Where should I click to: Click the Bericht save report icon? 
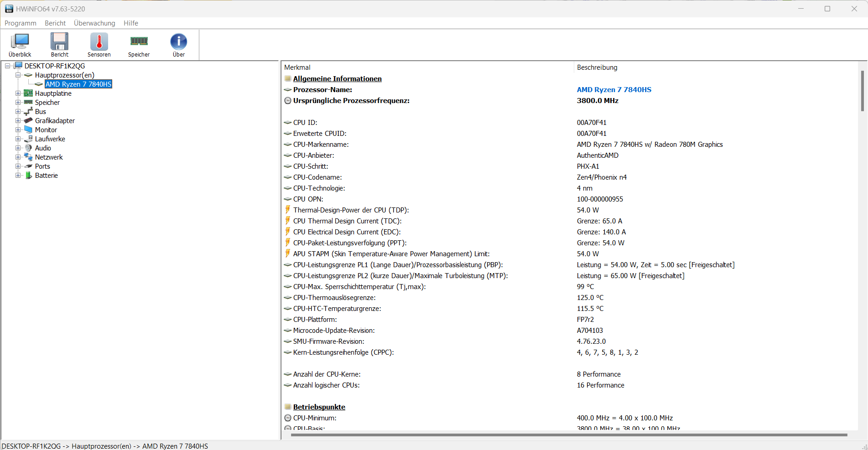point(59,45)
